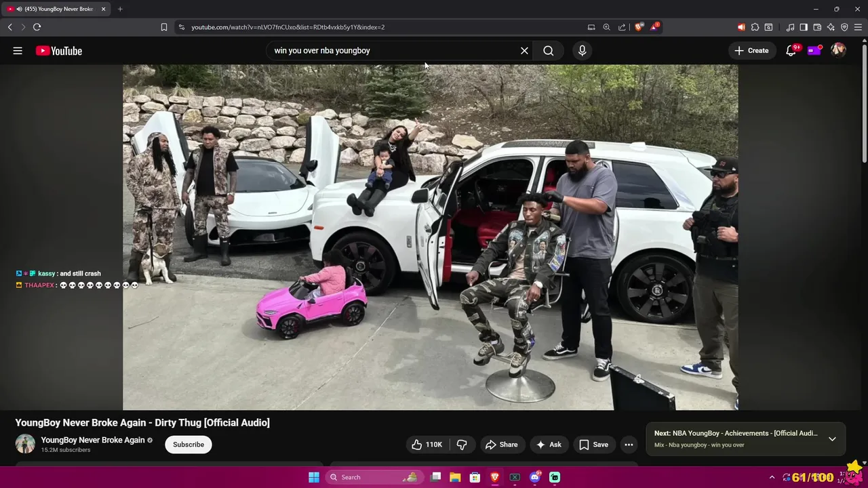Open Brave Shields lion icon
Screen dimensions: 868x488
pos(639,27)
